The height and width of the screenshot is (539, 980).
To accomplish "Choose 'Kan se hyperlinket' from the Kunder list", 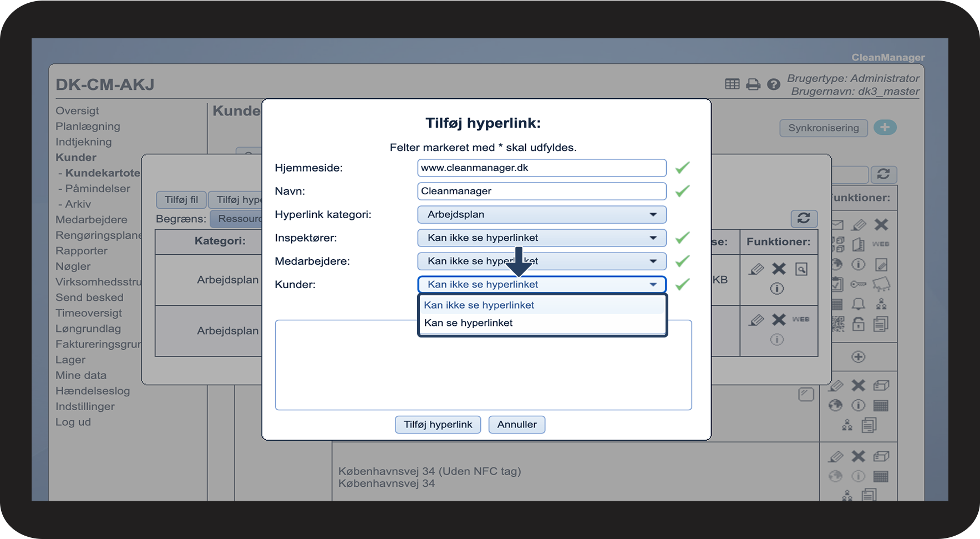I will click(542, 323).
